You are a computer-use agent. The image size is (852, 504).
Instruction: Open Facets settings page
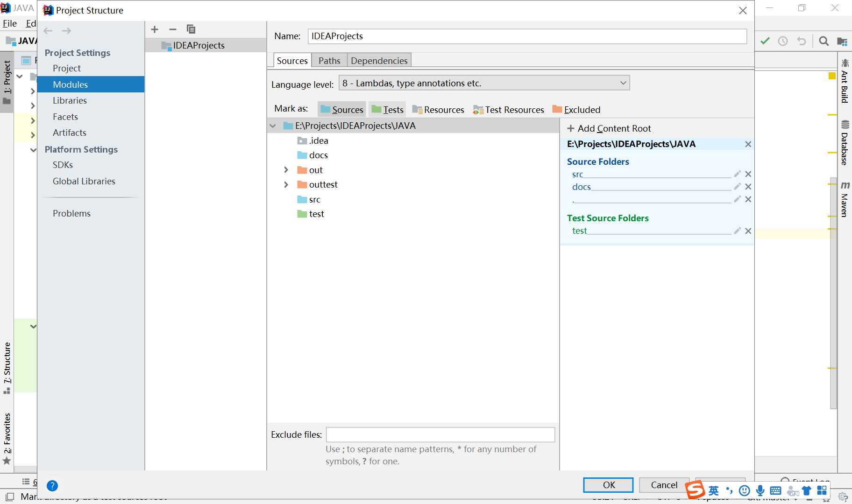65,117
